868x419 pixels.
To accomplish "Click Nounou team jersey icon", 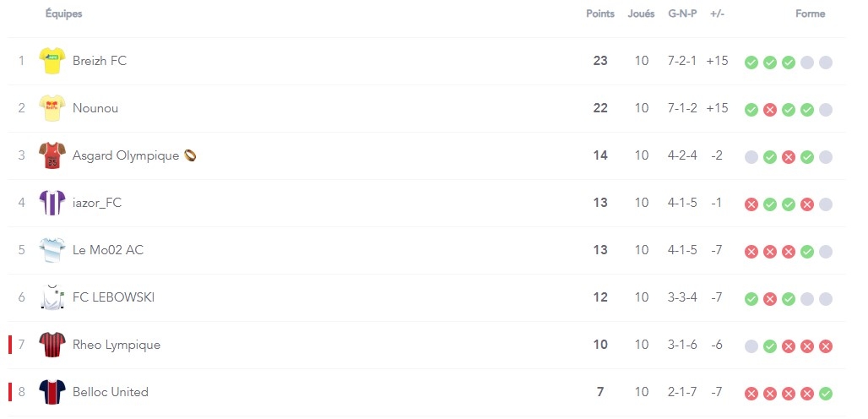I will 52,108.
